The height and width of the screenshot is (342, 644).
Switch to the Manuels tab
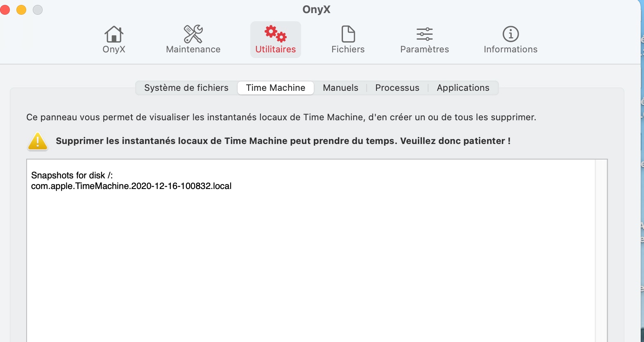[340, 88]
